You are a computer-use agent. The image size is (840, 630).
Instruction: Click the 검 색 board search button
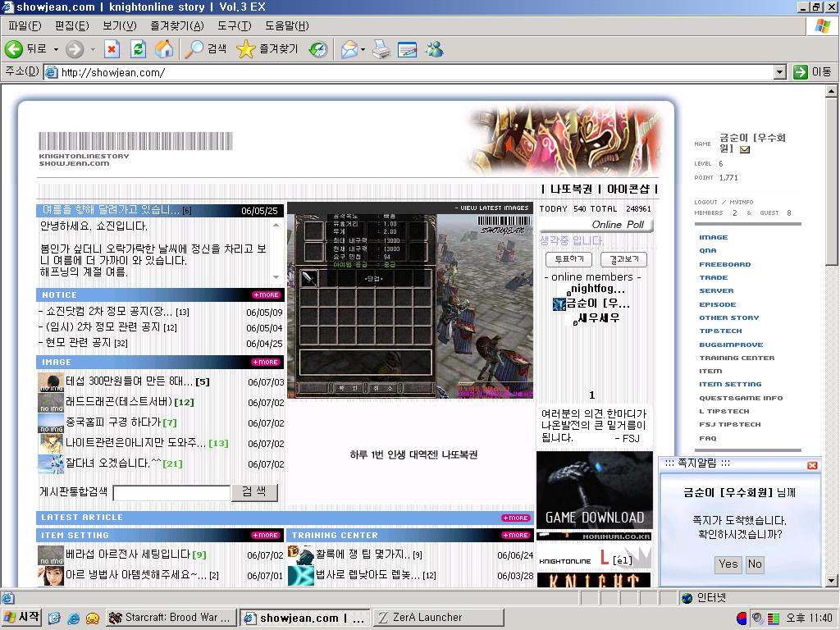254,492
